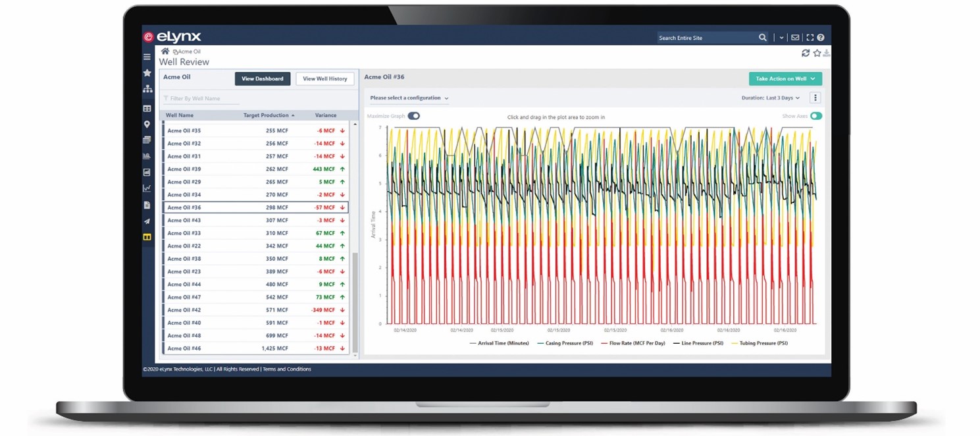Open the Terms and Conditions link
Image resolution: width=980 pixels, height=436 pixels.
(286, 369)
